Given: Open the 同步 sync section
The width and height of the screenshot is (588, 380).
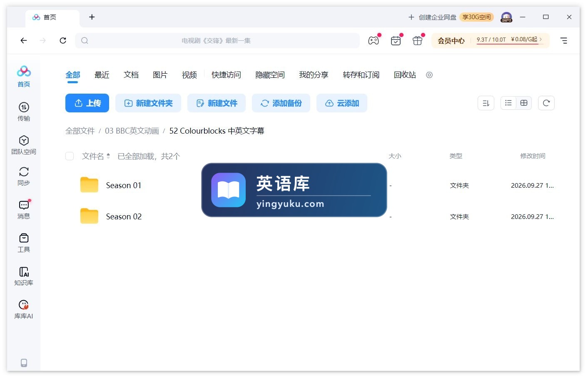Looking at the screenshot, I should (24, 176).
